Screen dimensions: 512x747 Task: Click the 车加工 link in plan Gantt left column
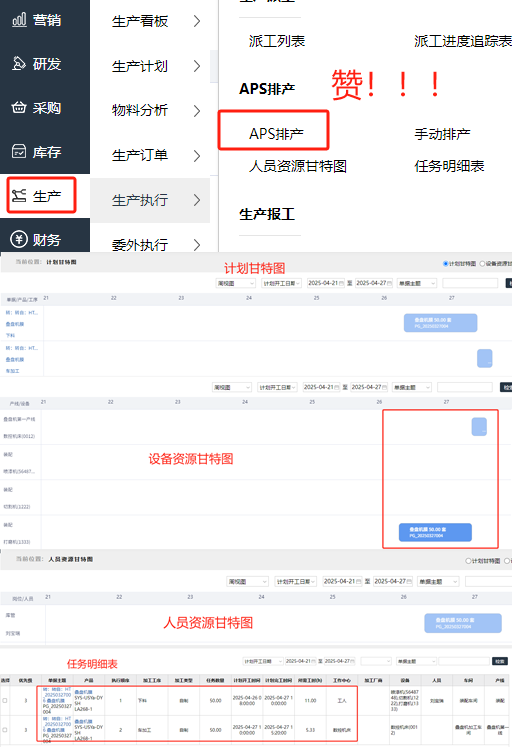[12, 371]
